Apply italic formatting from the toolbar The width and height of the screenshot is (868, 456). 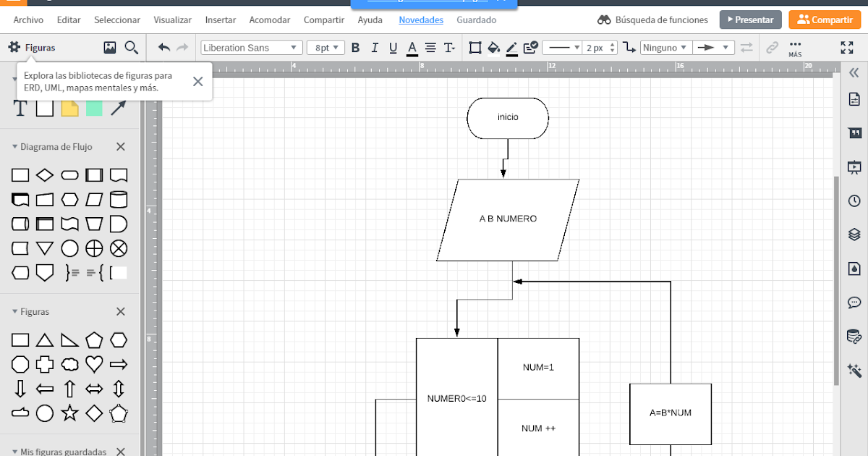[x=374, y=47]
